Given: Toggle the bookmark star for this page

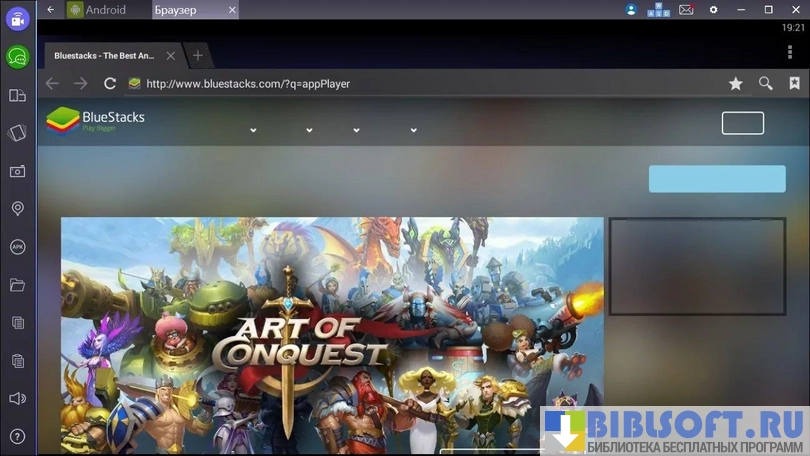Looking at the screenshot, I should pyautogui.click(x=736, y=84).
